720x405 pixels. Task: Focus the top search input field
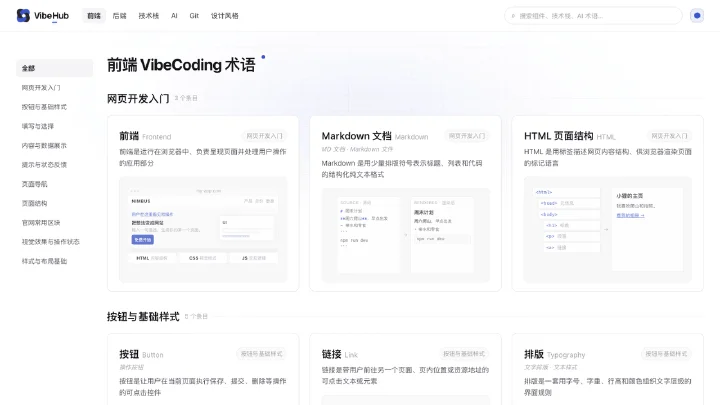593,16
